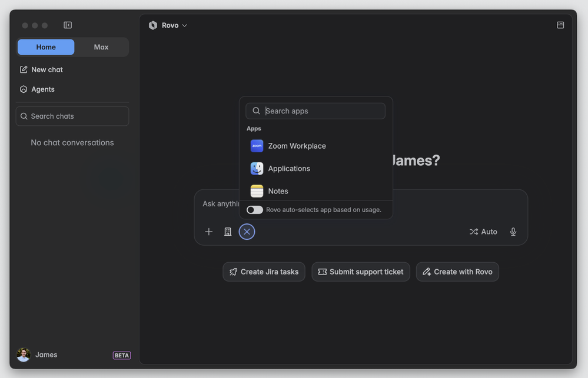Click the No chat conversations text
588x378 pixels.
72,143
